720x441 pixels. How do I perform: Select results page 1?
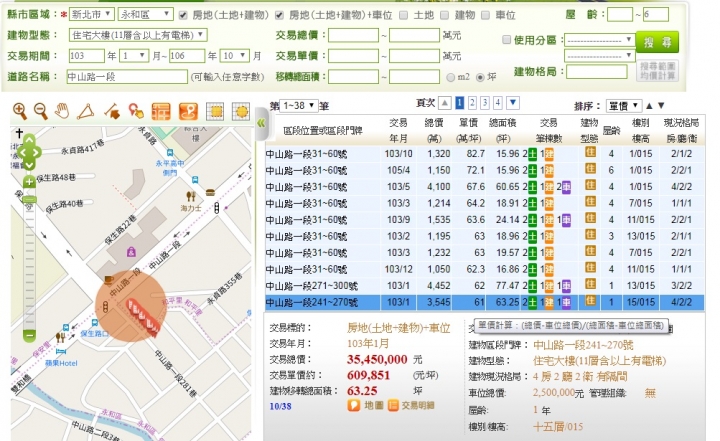459,103
